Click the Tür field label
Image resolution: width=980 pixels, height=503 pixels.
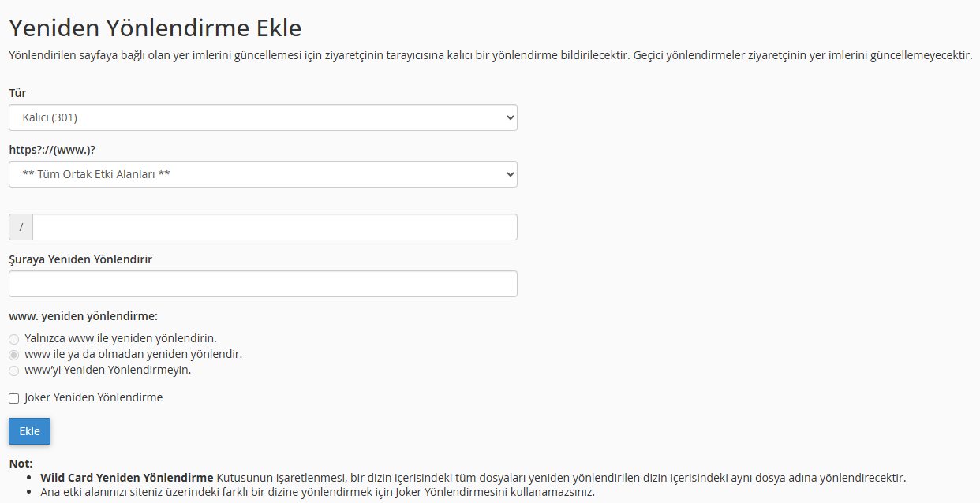[17, 93]
